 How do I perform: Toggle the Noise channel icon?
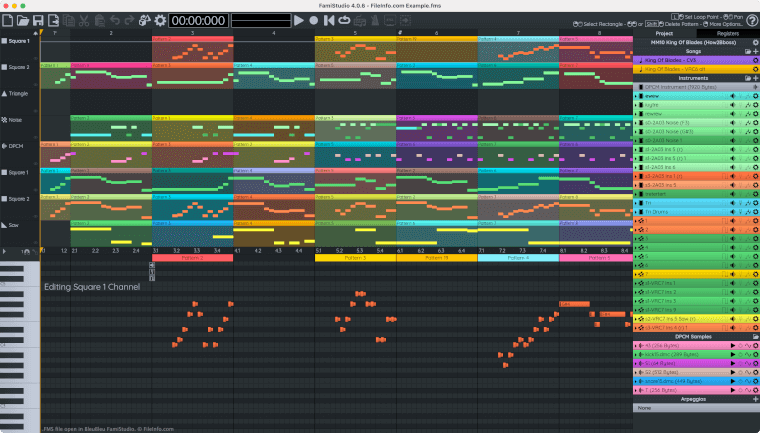pyautogui.click(x=6, y=119)
